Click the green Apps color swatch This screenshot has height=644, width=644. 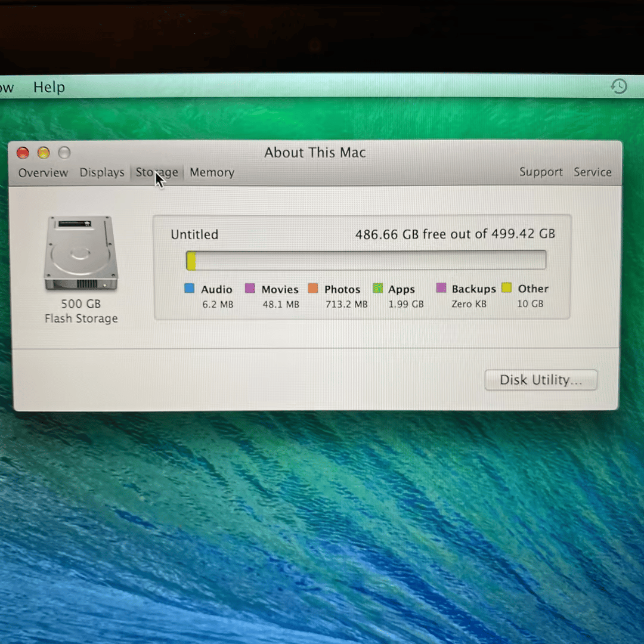coord(377,288)
